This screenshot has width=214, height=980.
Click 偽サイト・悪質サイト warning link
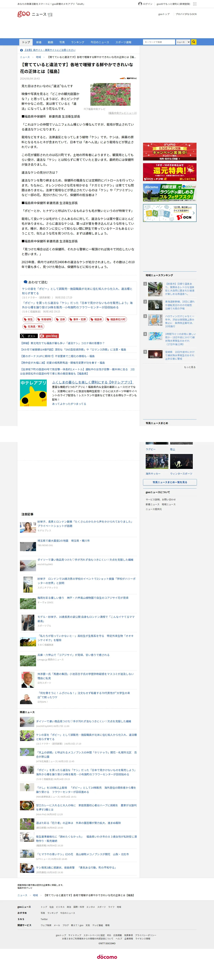coord(50,50)
